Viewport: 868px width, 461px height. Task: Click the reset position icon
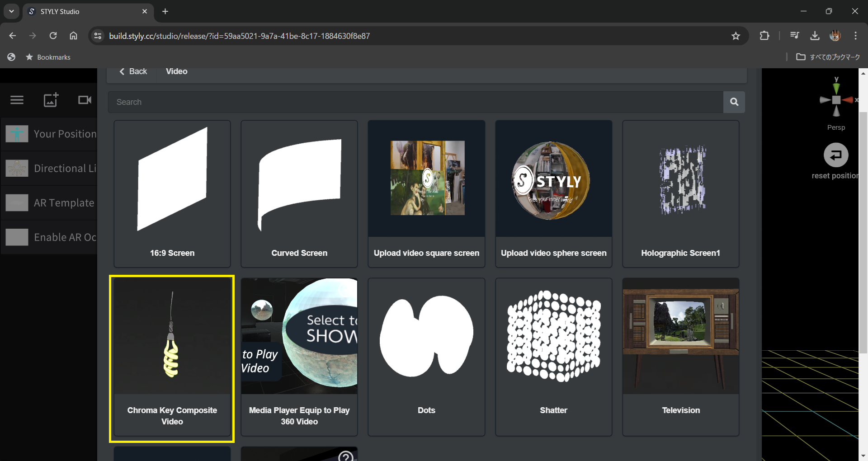tap(836, 155)
